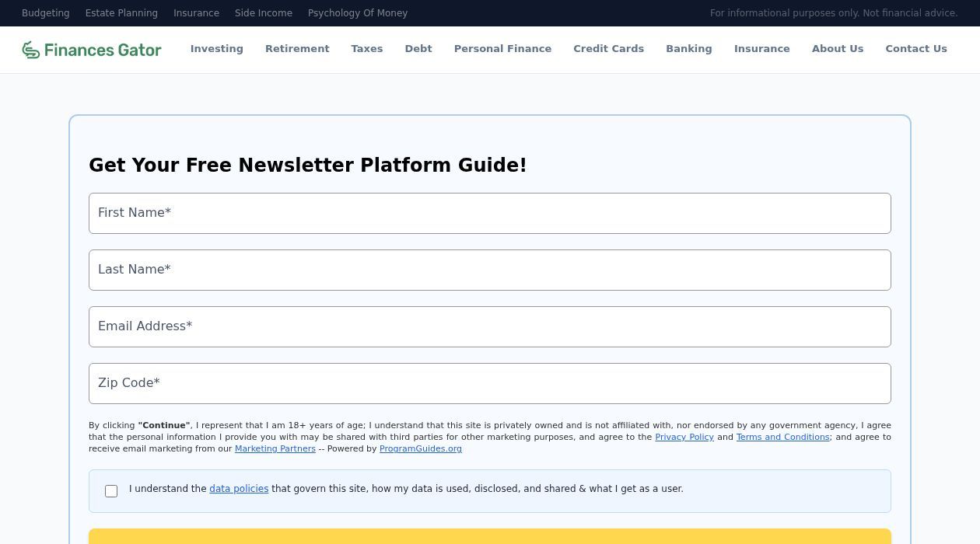Click the Finances Gator logo
The height and width of the screenshot is (544, 980).
point(92,50)
